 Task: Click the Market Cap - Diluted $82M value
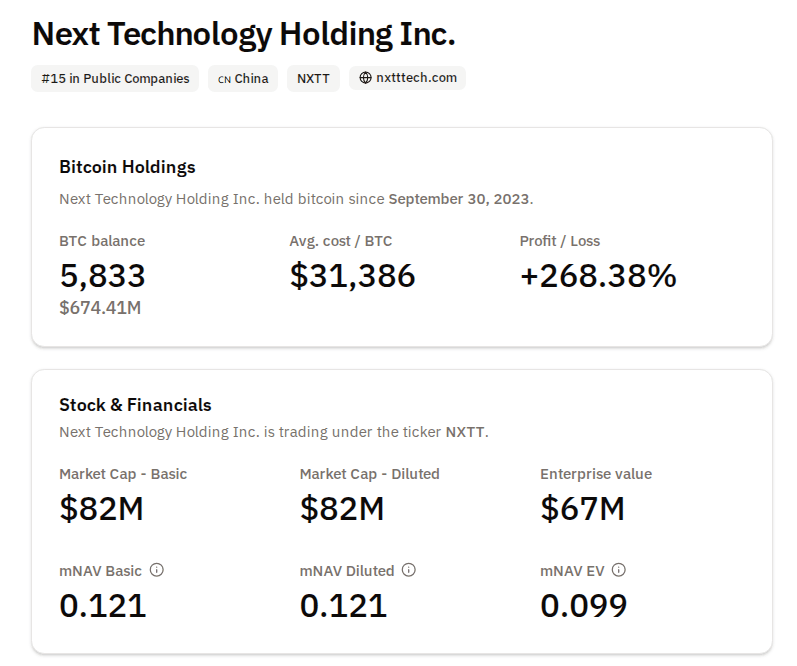click(342, 508)
